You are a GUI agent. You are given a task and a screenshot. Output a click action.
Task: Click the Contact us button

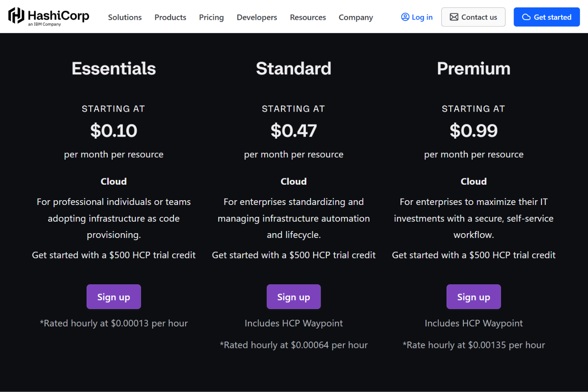click(473, 17)
